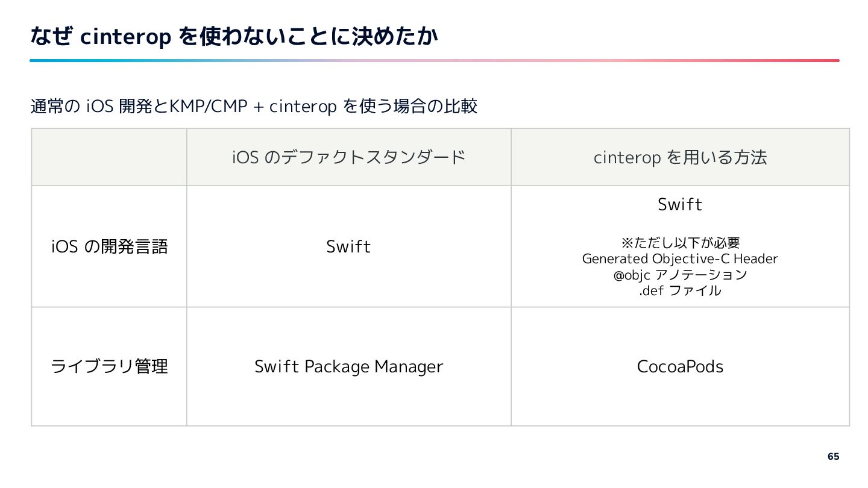Click the 'iOS のデファクトスタンダード' column header
This screenshot has width=868, height=488.
(349, 157)
